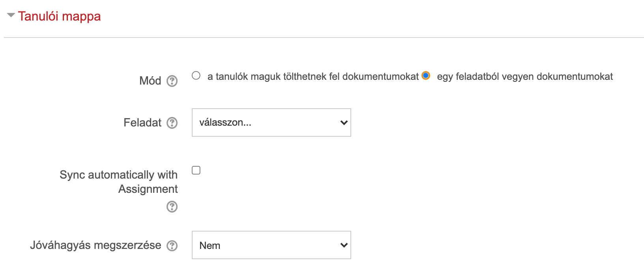Viewport: 644px width, 275px height.
Task: Open help icon for Jóváhagyás megszerzése
Action: pyautogui.click(x=172, y=246)
